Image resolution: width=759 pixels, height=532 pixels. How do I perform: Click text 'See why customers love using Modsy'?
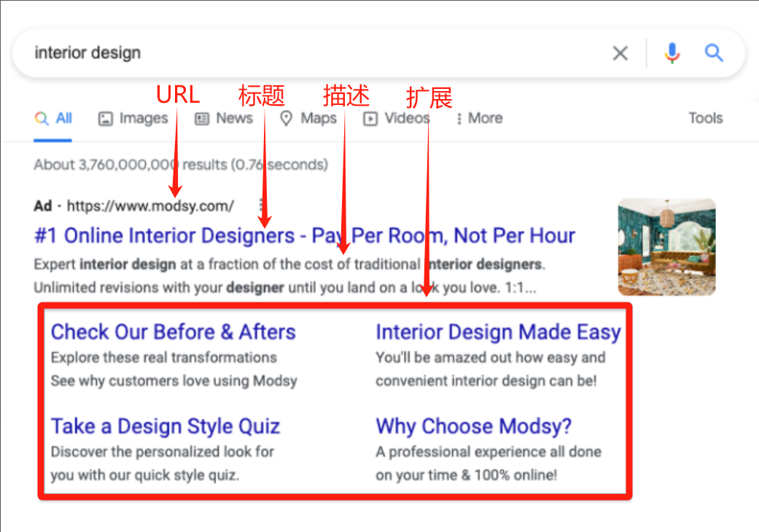(x=174, y=381)
